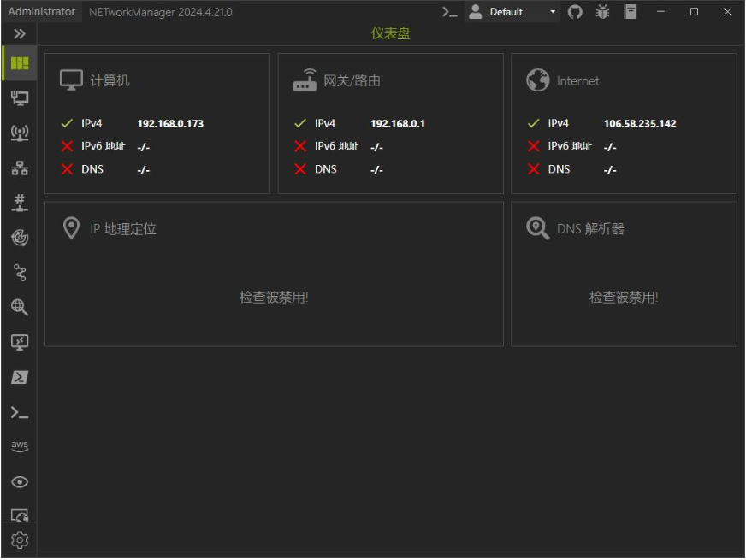
Task: Click DNS label in 网关/路由 card
Action: (325, 169)
